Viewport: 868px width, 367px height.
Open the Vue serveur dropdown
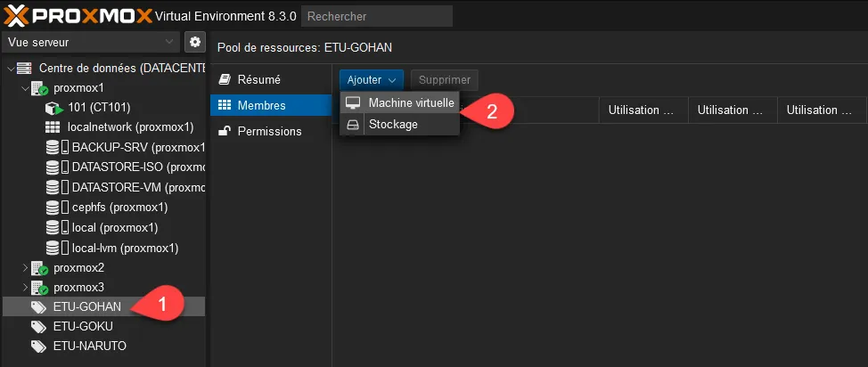(x=91, y=42)
